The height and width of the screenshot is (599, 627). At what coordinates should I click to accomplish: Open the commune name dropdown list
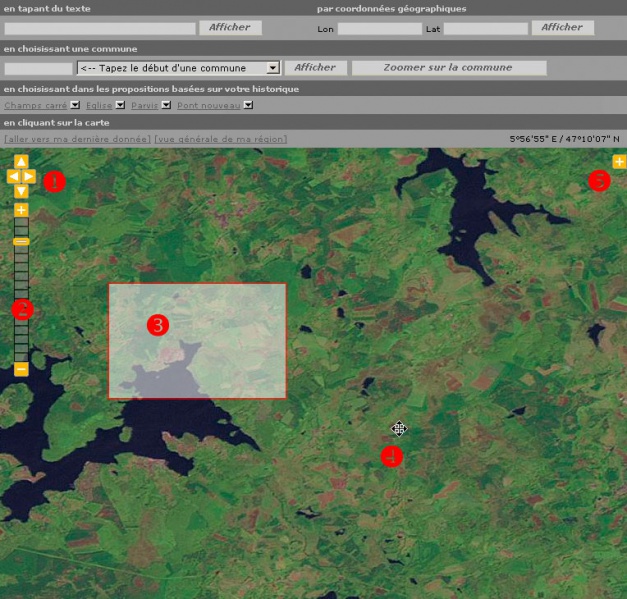[x=272, y=68]
